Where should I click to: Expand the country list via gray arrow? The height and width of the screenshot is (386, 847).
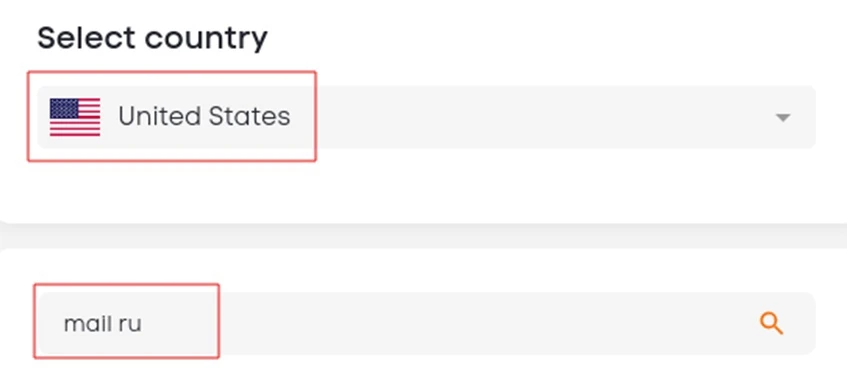[783, 117]
